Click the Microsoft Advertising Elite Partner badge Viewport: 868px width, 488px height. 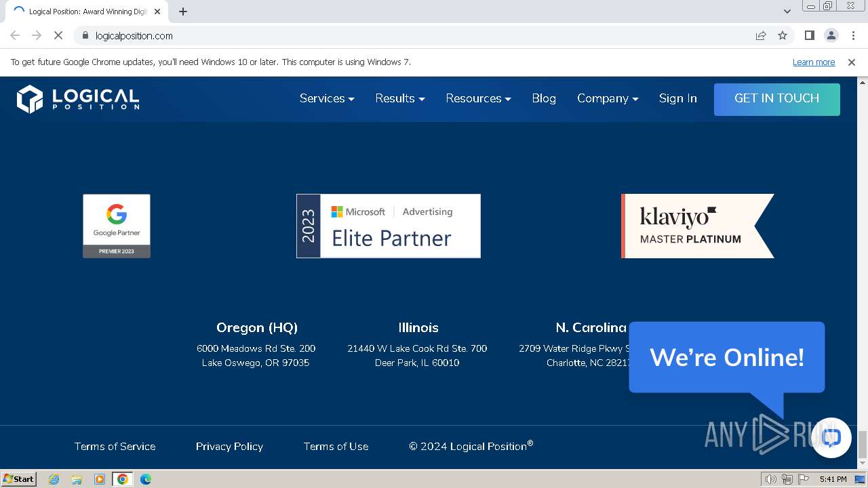tap(389, 226)
